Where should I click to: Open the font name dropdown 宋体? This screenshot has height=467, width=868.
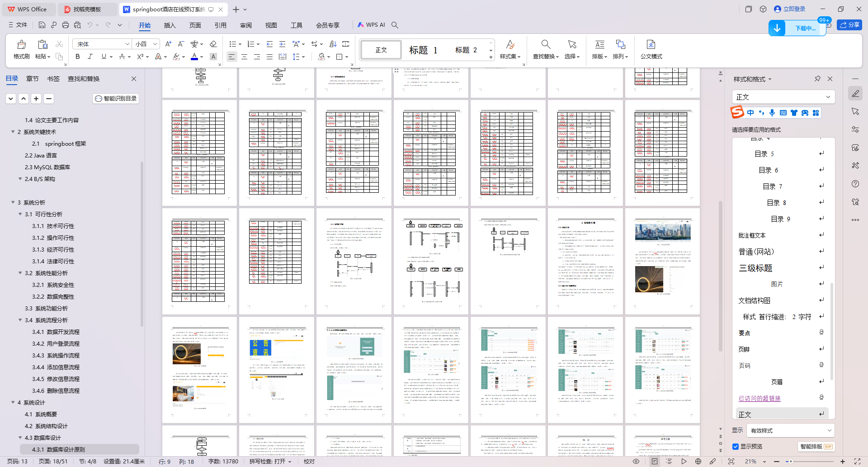(127, 44)
